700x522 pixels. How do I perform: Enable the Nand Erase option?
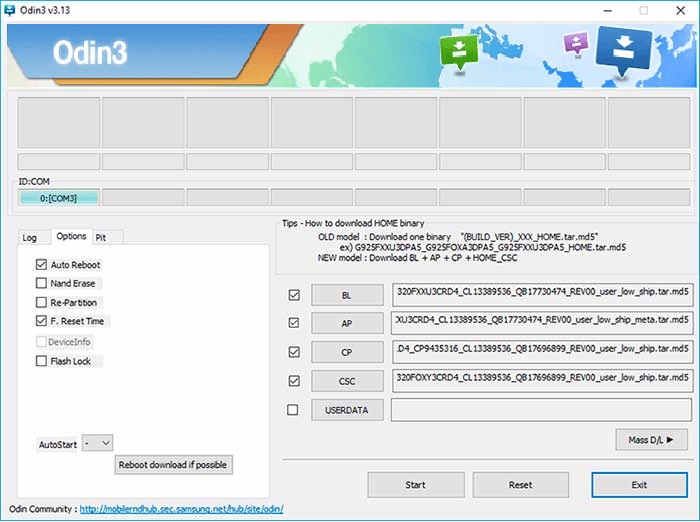(x=41, y=283)
